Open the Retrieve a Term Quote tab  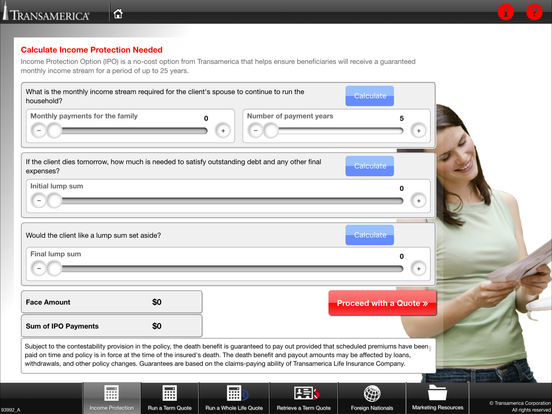coord(303,398)
